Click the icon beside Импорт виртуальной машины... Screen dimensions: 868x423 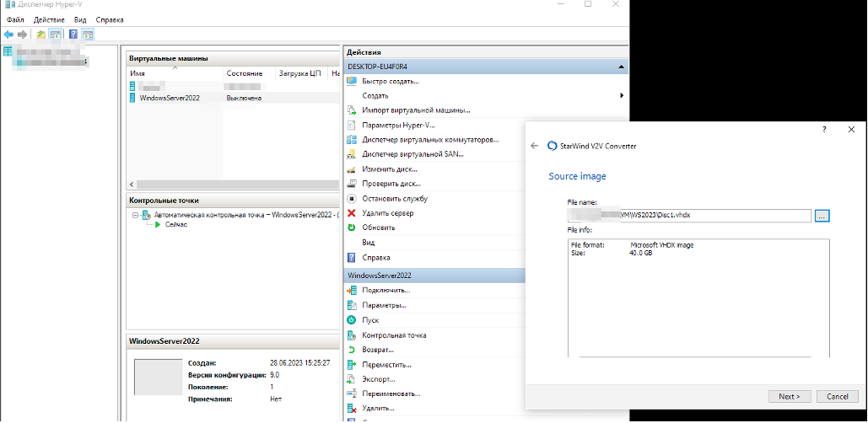pos(351,110)
